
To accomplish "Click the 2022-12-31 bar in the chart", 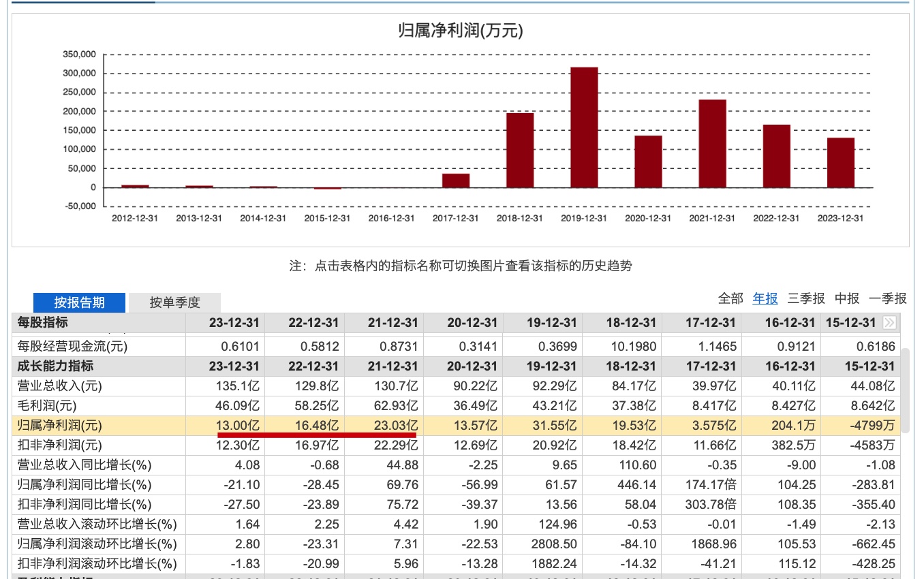I will pyautogui.click(x=777, y=156).
